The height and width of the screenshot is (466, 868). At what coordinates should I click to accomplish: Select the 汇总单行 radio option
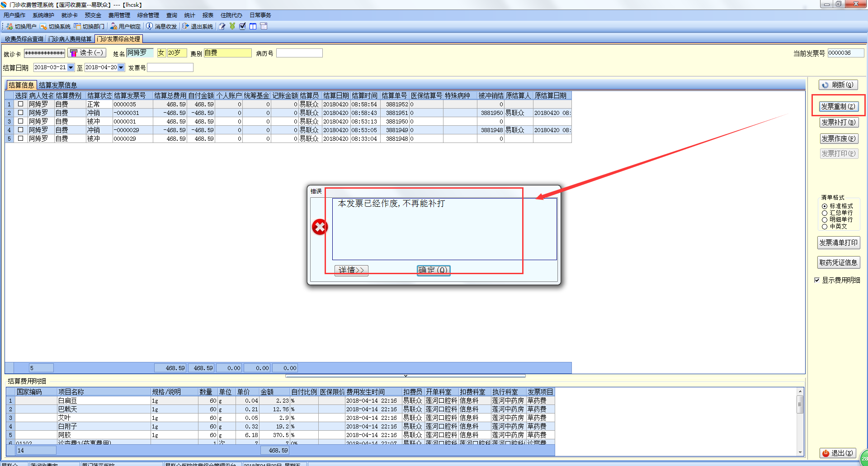click(x=825, y=213)
